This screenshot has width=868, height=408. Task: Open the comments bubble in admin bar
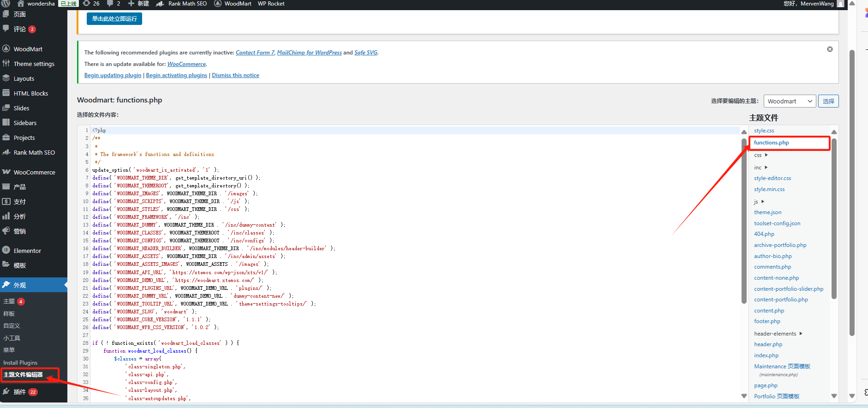[x=113, y=4]
